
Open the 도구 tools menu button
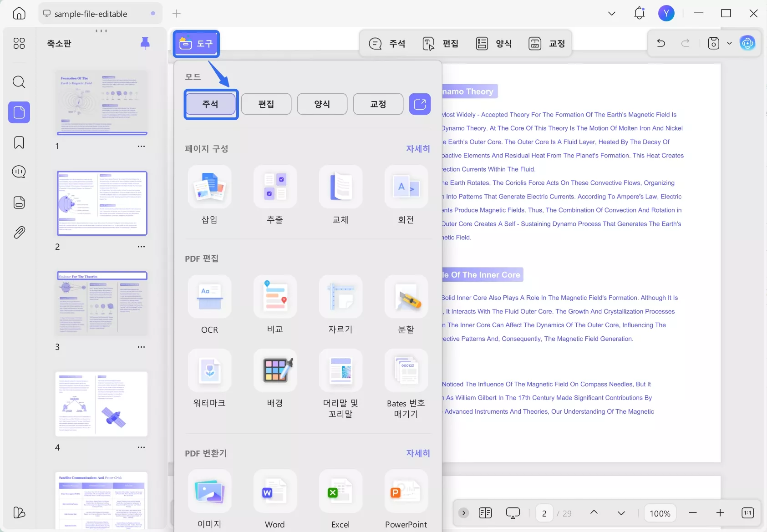point(196,44)
